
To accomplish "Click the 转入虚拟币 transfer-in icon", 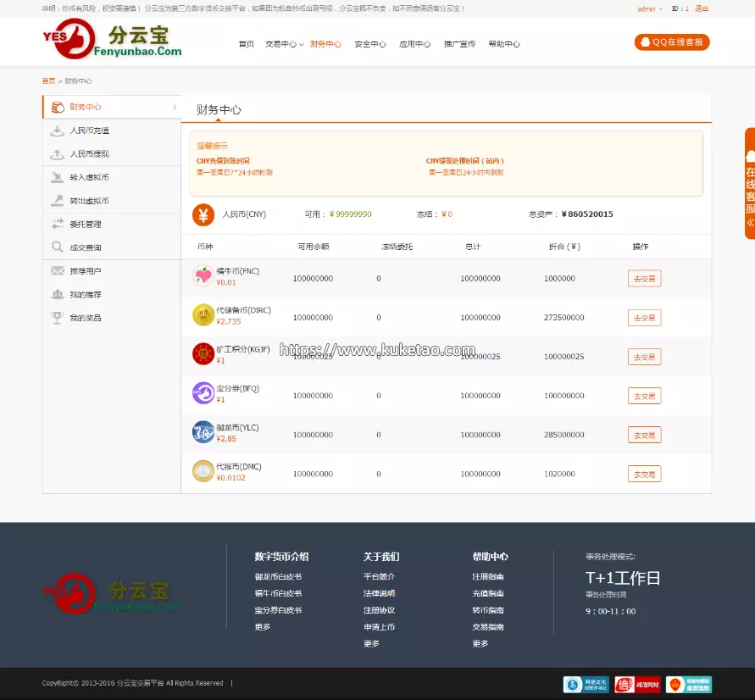I will click(58, 177).
